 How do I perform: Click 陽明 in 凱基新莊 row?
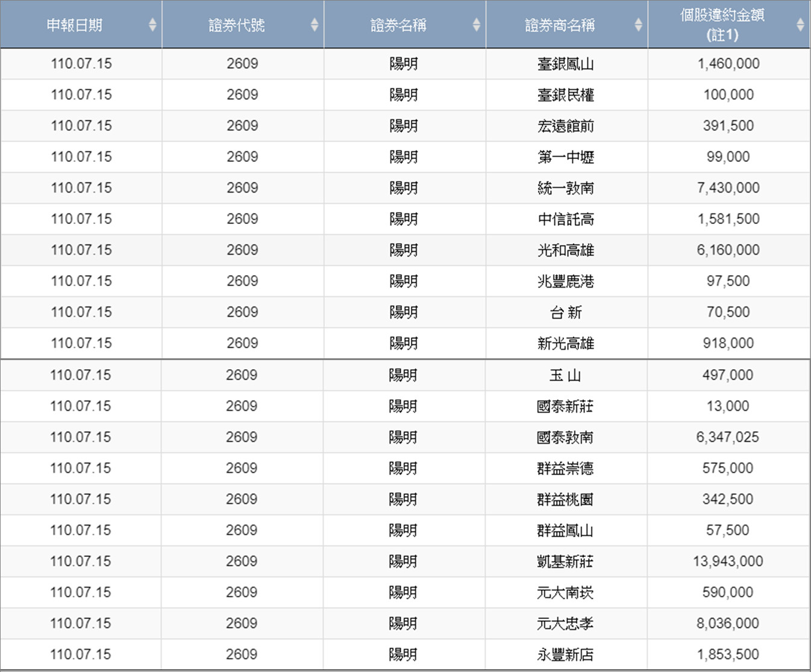point(403,561)
